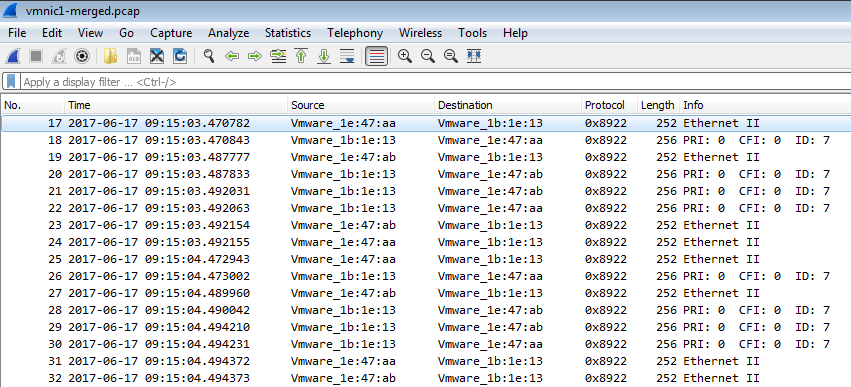Open a capture file with the folder icon

pos(110,56)
